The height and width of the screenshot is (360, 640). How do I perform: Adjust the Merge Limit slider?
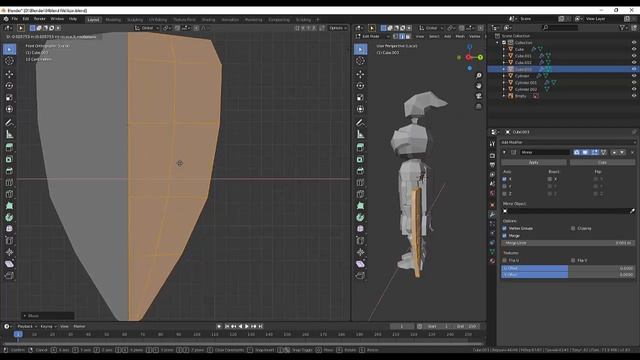click(568, 243)
